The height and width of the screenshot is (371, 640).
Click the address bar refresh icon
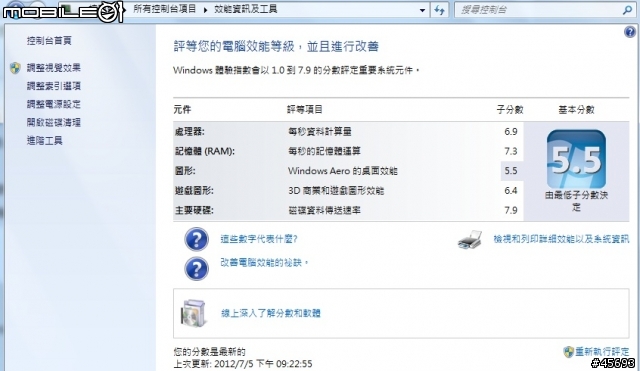(x=440, y=10)
